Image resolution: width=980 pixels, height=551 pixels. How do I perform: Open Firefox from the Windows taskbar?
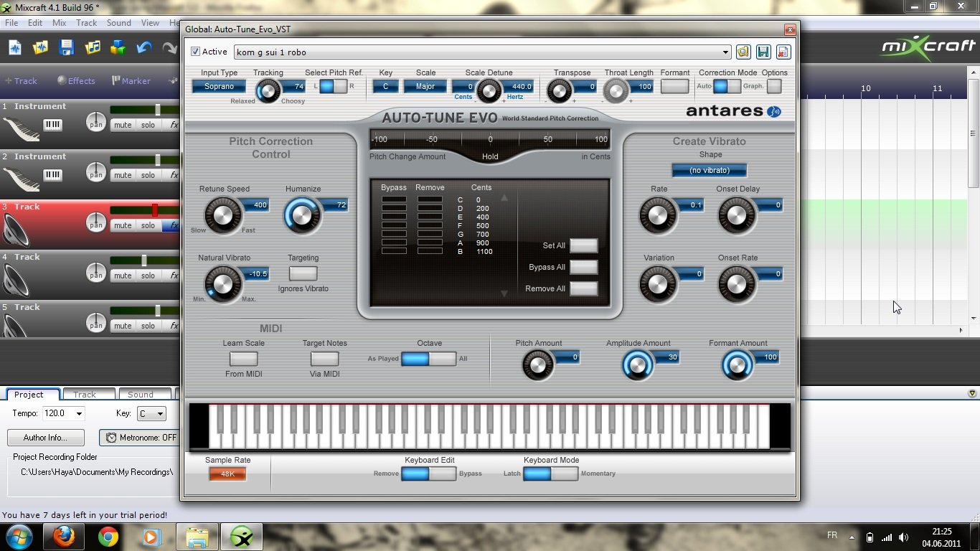[x=63, y=537]
